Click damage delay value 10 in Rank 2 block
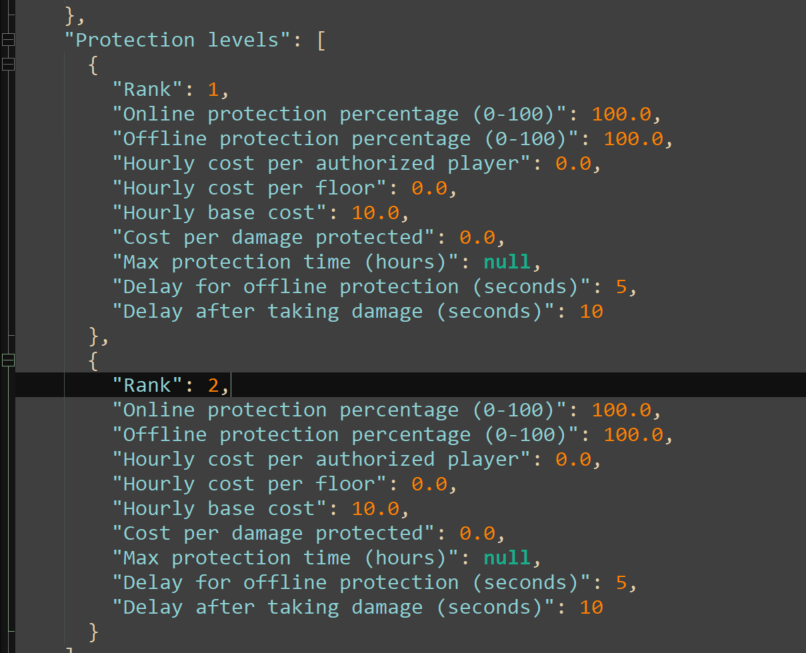 591,607
